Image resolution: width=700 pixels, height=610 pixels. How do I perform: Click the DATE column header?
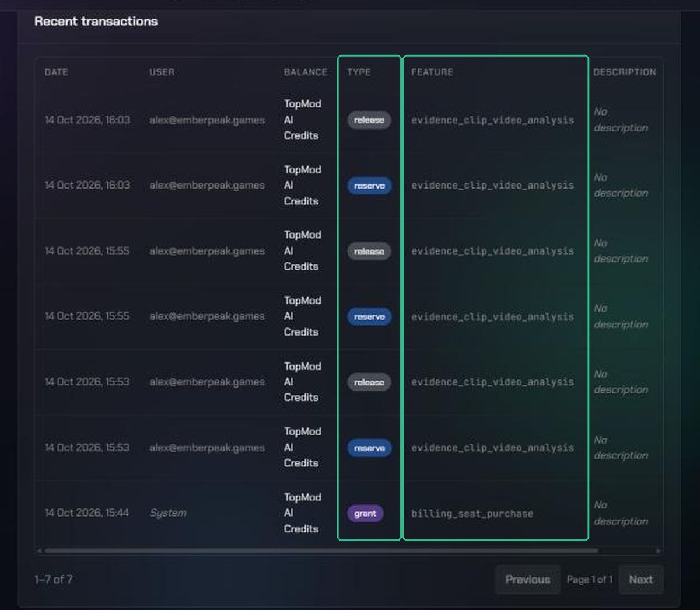click(x=56, y=72)
